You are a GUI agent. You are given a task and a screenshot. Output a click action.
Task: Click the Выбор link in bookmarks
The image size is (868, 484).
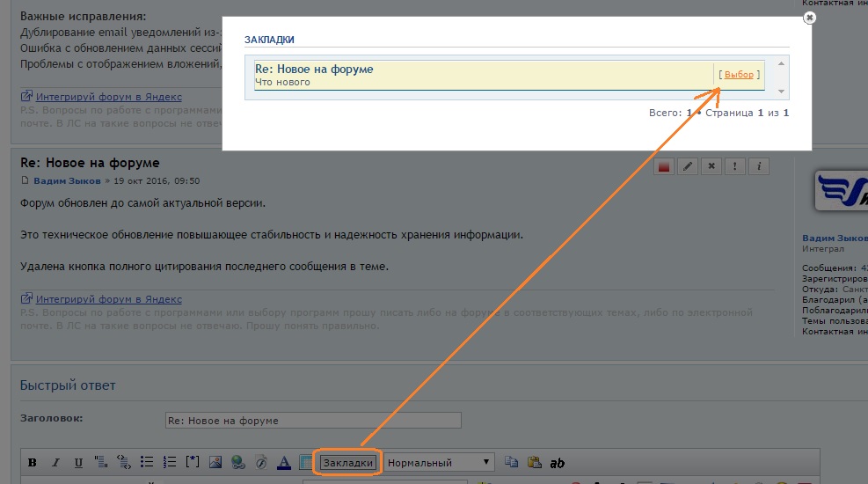pyautogui.click(x=739, y=75)
